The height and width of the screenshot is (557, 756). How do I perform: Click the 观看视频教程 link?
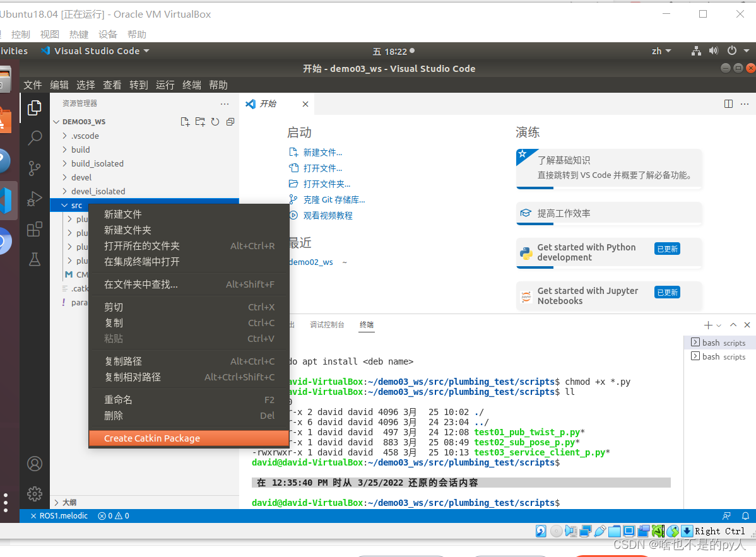click(x=328, y=216)
